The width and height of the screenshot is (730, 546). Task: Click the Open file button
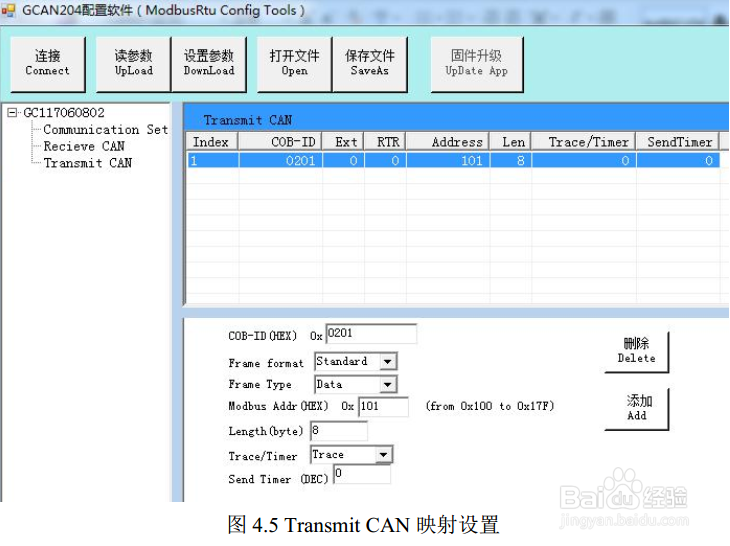[x=294, y=64]
